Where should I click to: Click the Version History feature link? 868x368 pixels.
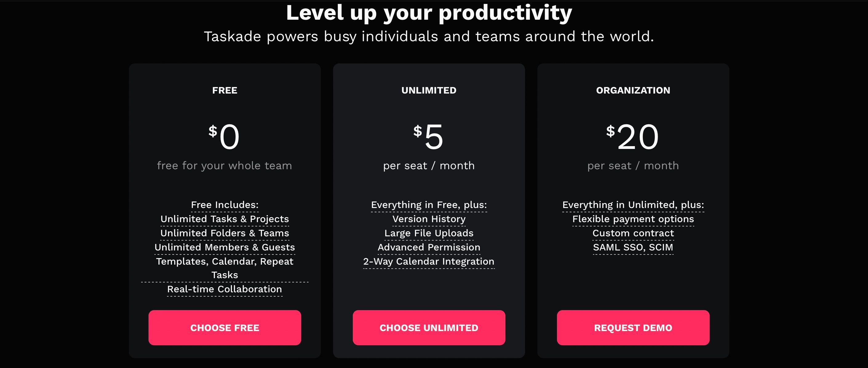click(x=429, y=219)
